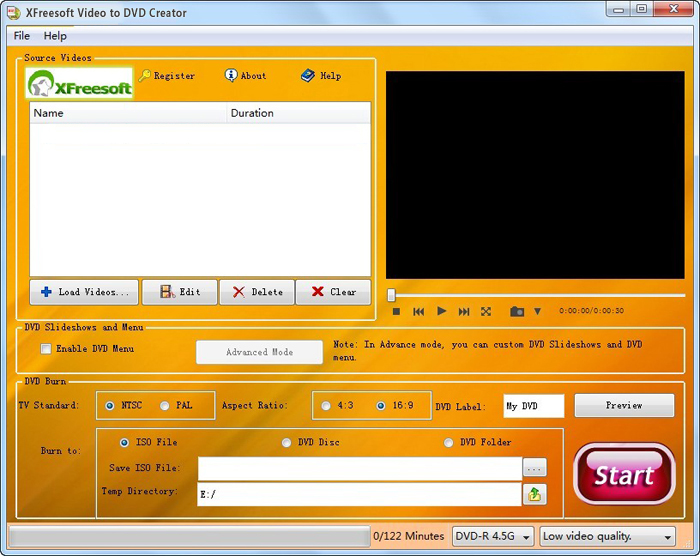Viewport: 700px width, 556px height.
Task: Start the DVD creation
Action: click(624, 474)
